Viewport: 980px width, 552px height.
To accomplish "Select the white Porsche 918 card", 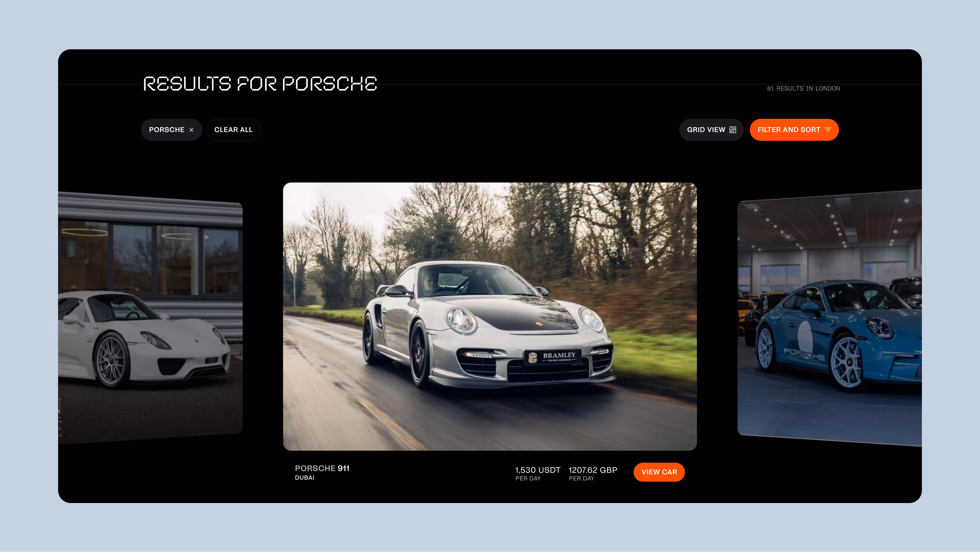I will coord(150,318).
